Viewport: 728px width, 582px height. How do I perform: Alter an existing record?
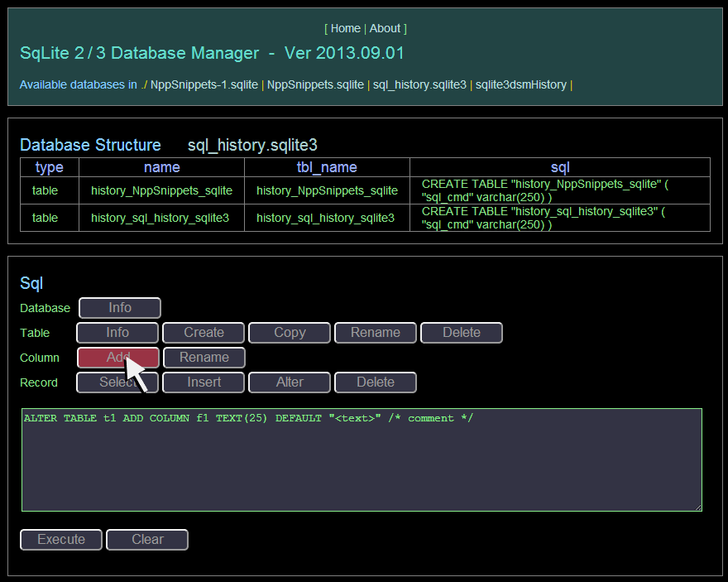pyautogui.click(x=289, y=382)
